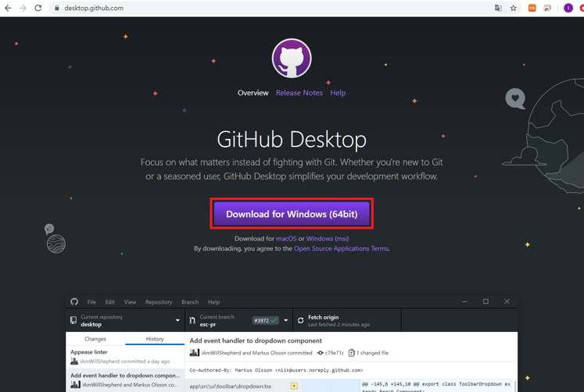Image resolution: width=584 pixels, height=392 pixels.
Task: Click the Fetch origin button
Action: click(x=347, y=320)
